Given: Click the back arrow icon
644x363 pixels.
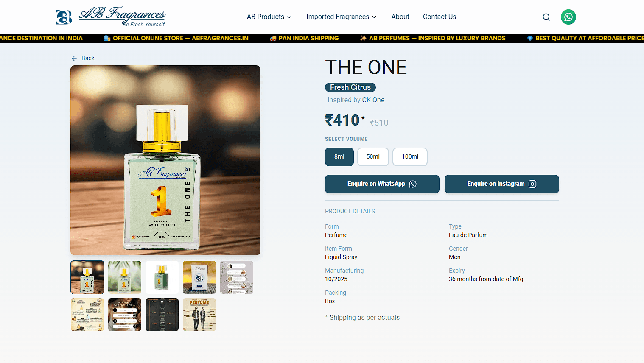Looking at the screenshot, I should tap(74, 59).
